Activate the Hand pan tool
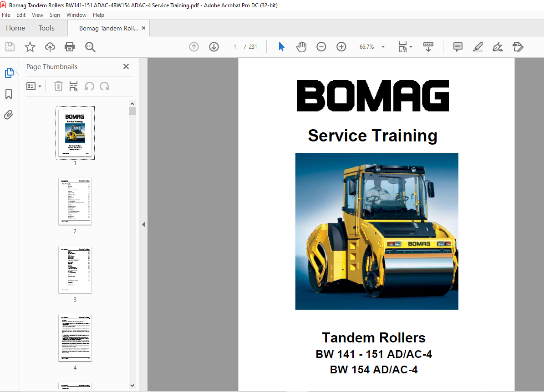This screenshot has height=392, width=544. point(301,47)
